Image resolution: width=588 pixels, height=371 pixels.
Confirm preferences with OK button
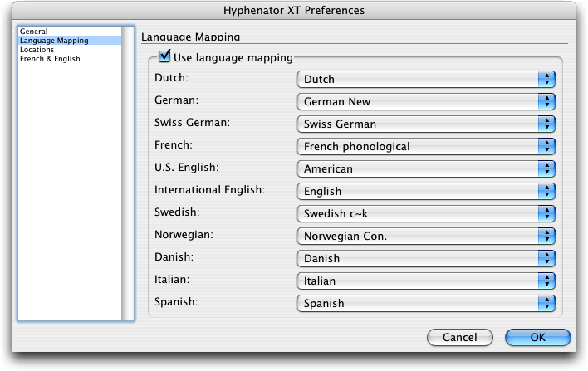coord(537,337)
